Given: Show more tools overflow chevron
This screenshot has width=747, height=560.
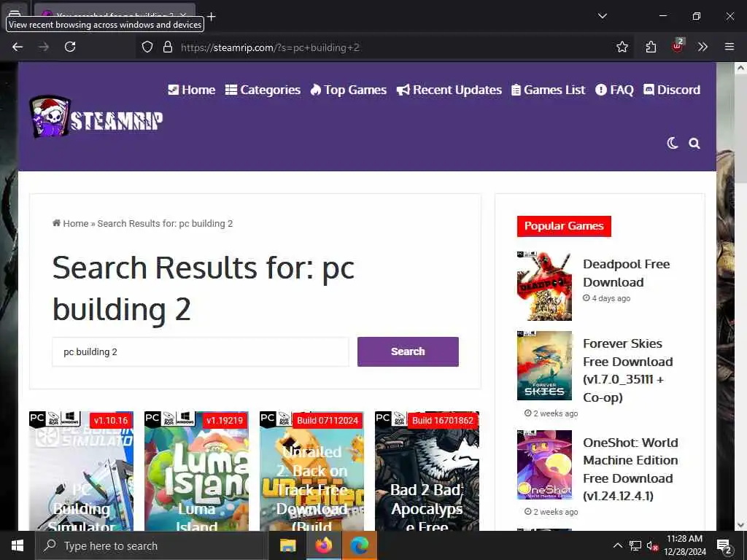Looking at the screenshot, I should click(x=703, y=47).
